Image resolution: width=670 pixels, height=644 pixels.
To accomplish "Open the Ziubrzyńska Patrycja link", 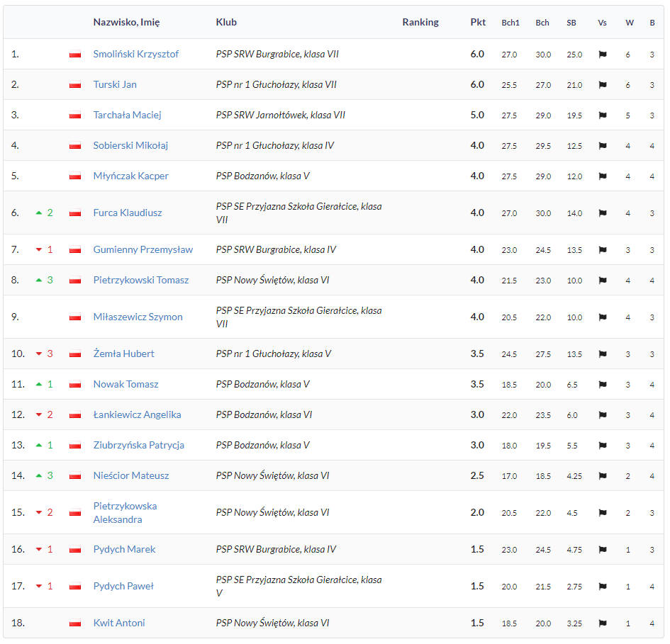I will [139, 445].
